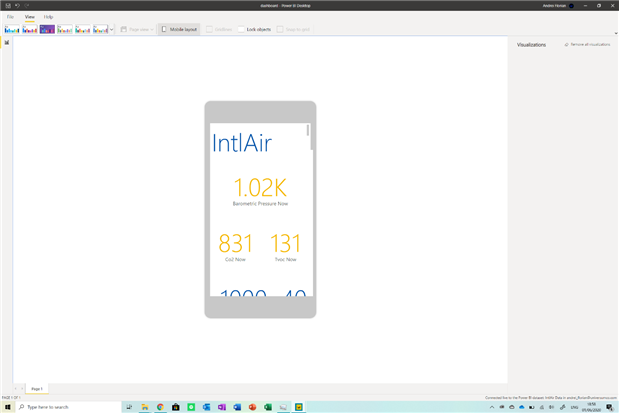Tick the Gridlines checkbox
619x413 pixels.
[x=209, y=29]
